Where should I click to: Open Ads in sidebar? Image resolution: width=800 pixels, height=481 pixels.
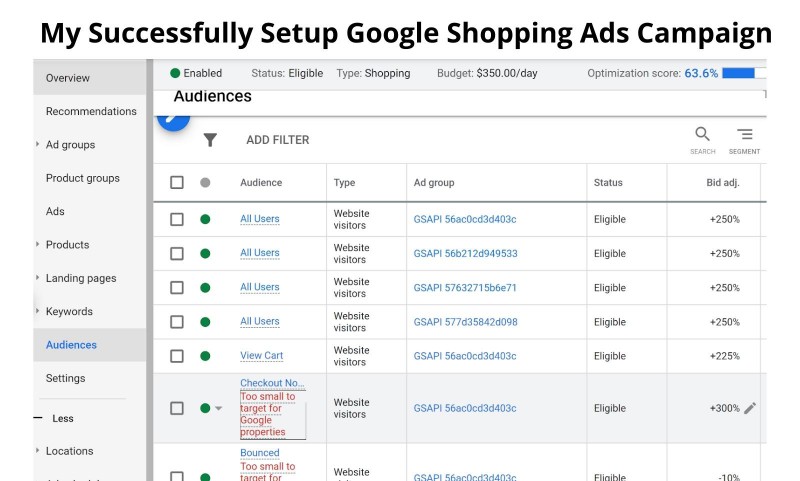pyautogui.click(x=55, y=211)
